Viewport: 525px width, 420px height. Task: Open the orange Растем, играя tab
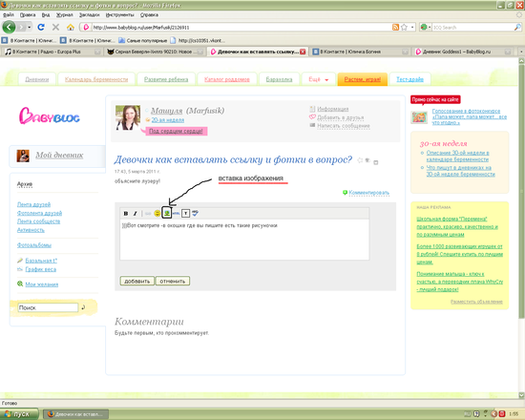[x=363, y=79]
